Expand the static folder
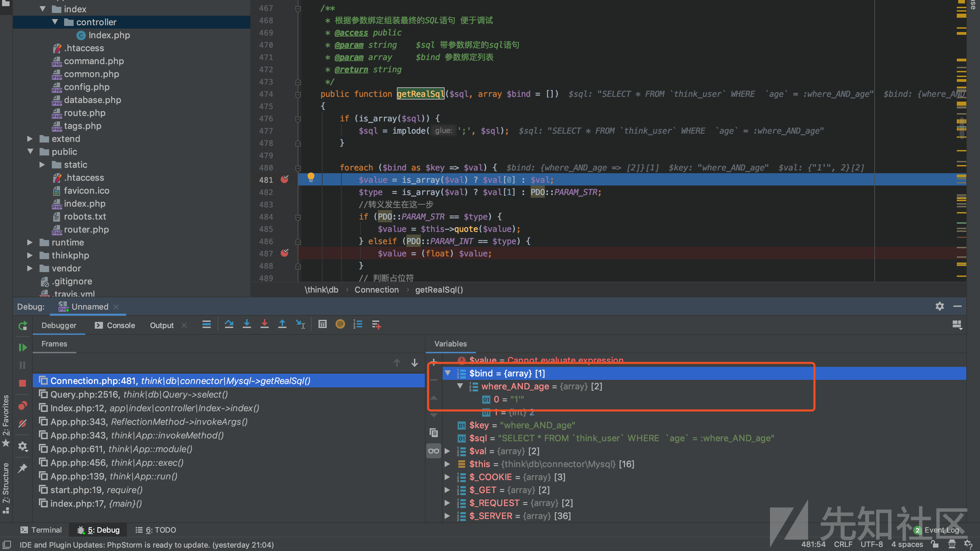 (42, 164)
